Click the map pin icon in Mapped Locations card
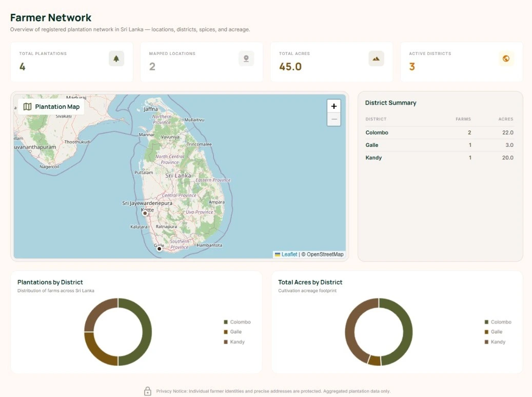Viewport: 532px width, 397px height. click(x=246, y=59)
